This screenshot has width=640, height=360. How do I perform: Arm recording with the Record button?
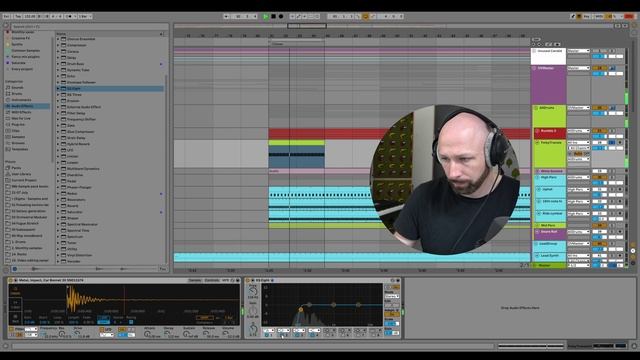click(281, 16)
